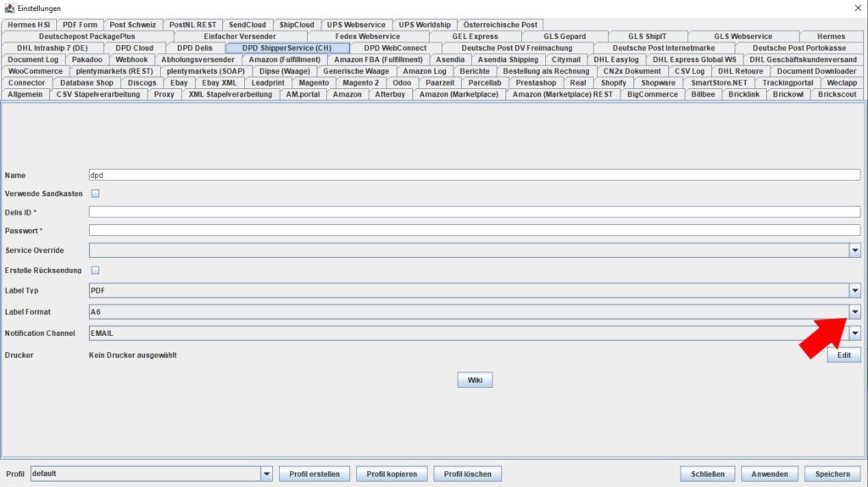
Task: Click the Anwenden button
Action: (769, 473)
